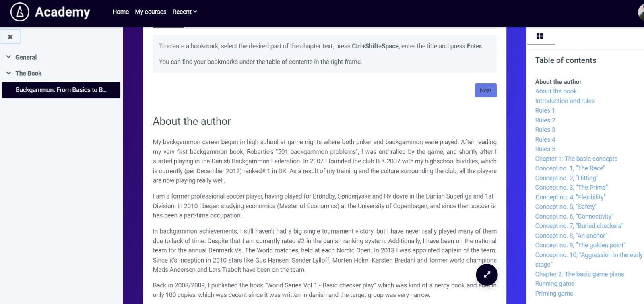Click the Next chapter button
This screenshot has width=644, height=304.
pos(485,90)
